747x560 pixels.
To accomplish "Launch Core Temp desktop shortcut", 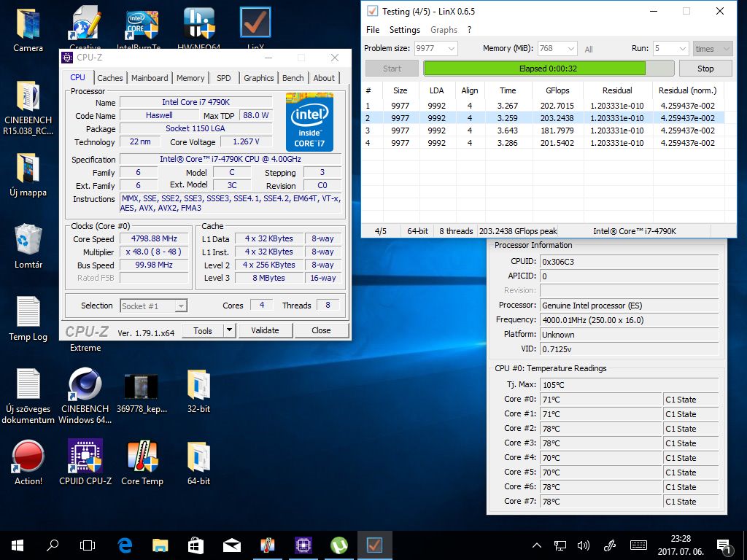I will pyautogui.click(x=142, y=462).
